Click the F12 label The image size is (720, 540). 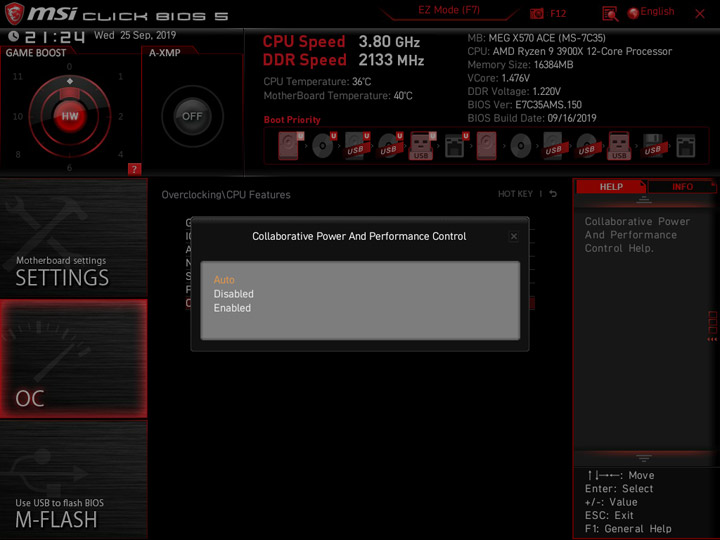point(558,13)
